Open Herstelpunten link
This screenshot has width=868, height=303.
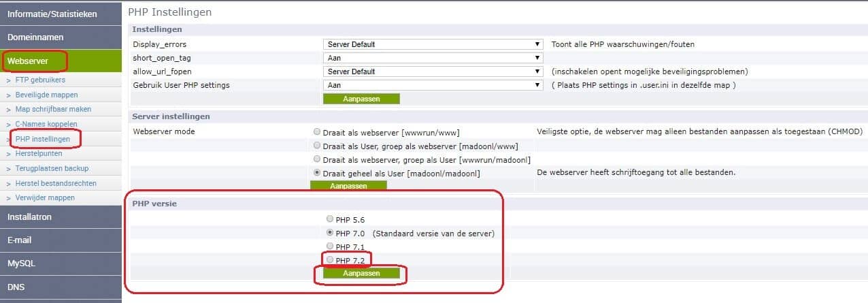38,154
